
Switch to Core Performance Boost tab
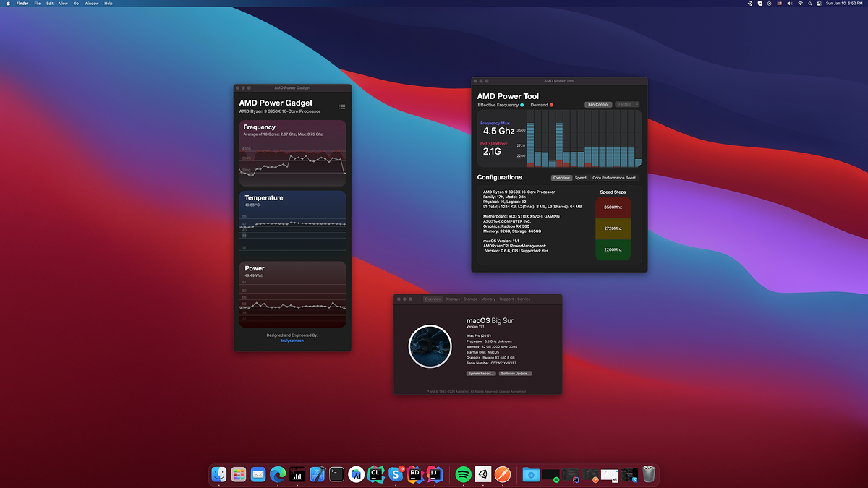tap(614, 178)
